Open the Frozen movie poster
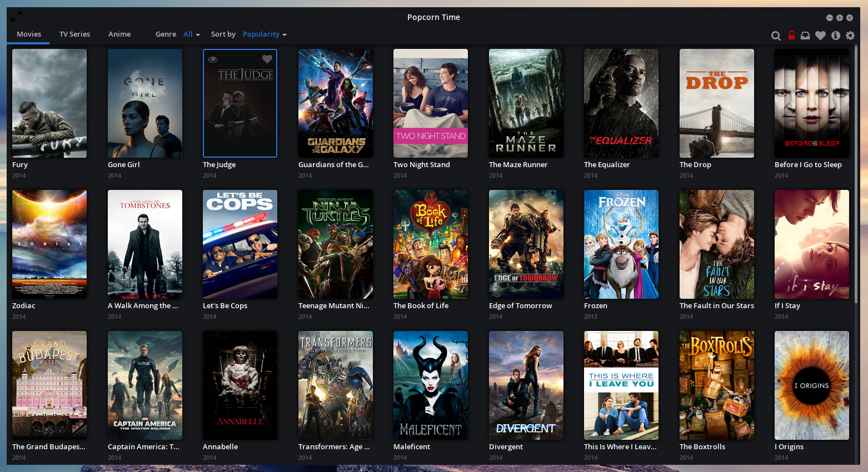Screen dimensions: 868x472 621,244
